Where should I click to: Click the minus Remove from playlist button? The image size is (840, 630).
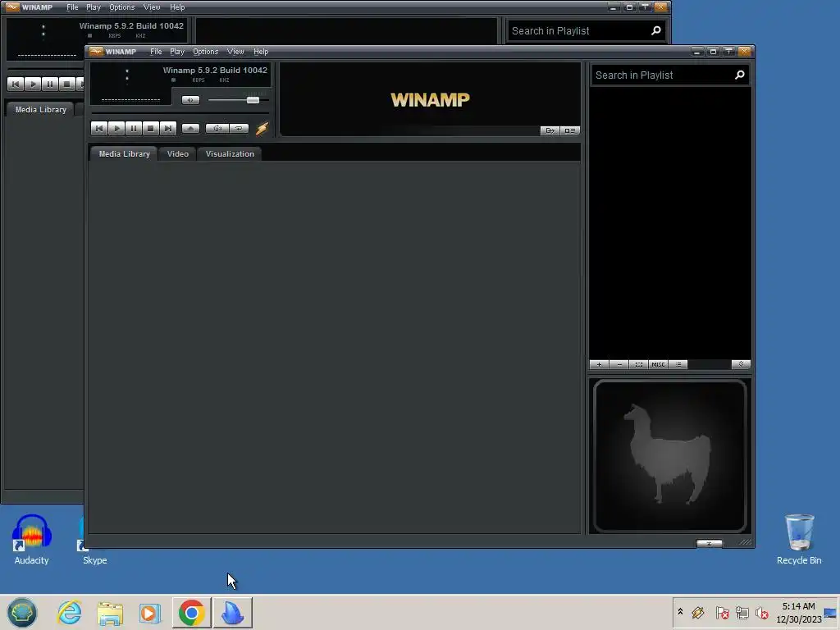619,364
